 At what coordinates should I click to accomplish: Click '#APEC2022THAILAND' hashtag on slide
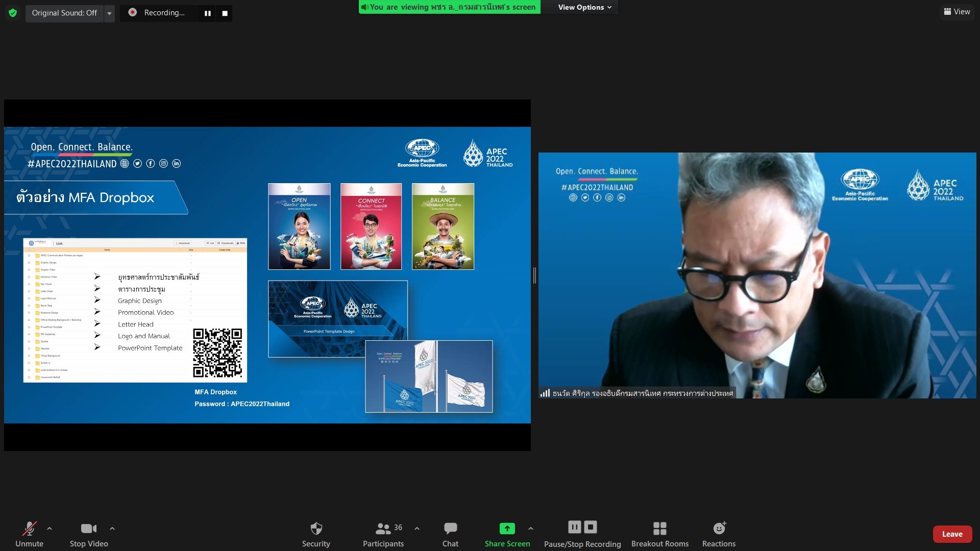tap(72, 164)
